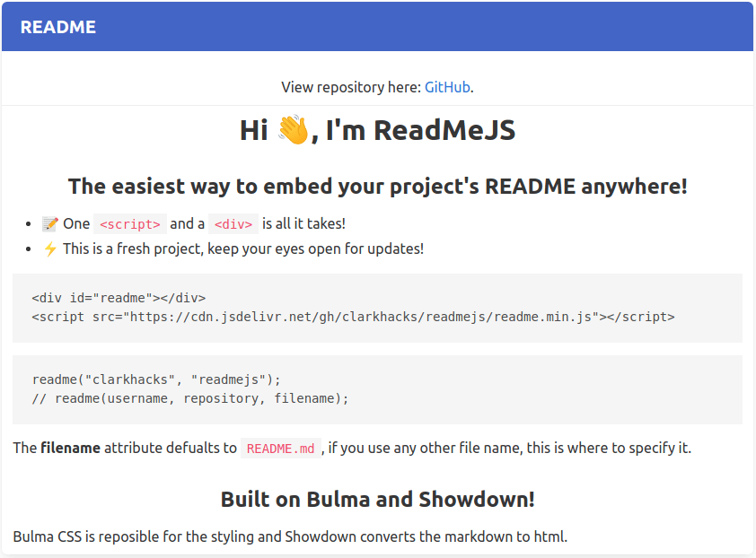756x558 pixels.
Task: Click the waving hand emoji in heading
Action: (x=293, y=129)
